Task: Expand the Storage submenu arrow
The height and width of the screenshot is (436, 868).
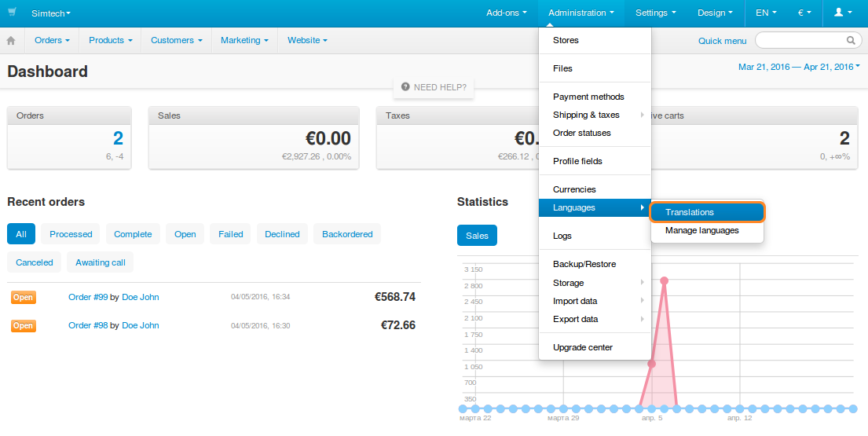Action: [x=642, y=282]
